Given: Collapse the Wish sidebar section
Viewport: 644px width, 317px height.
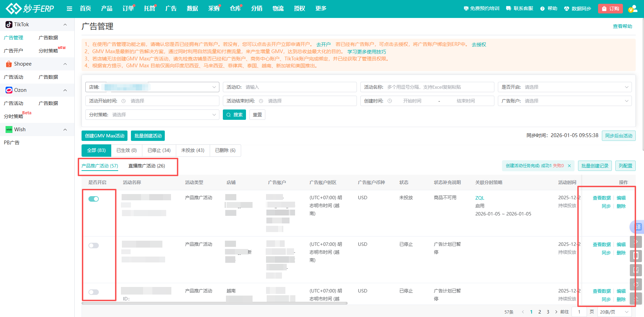Looking at the screenshot, I should 65,129.
